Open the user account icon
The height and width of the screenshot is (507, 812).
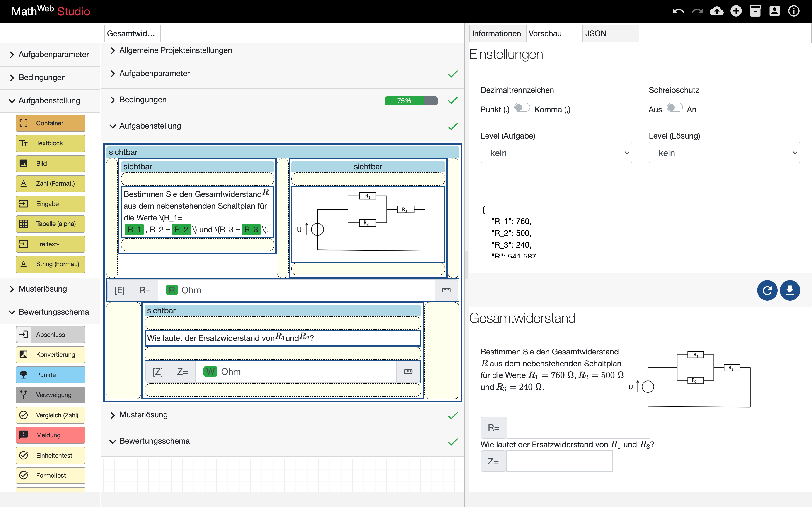tap(774, 11)
